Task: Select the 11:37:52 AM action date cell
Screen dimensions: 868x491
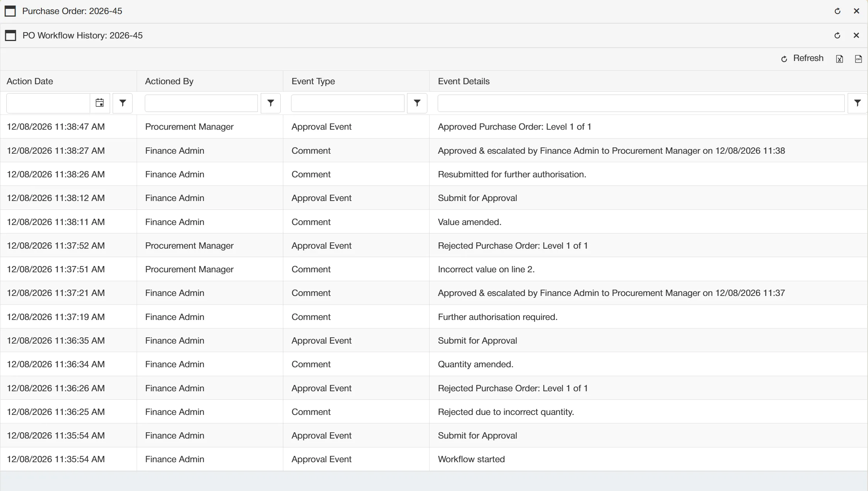Action: (x=68, y=246)
